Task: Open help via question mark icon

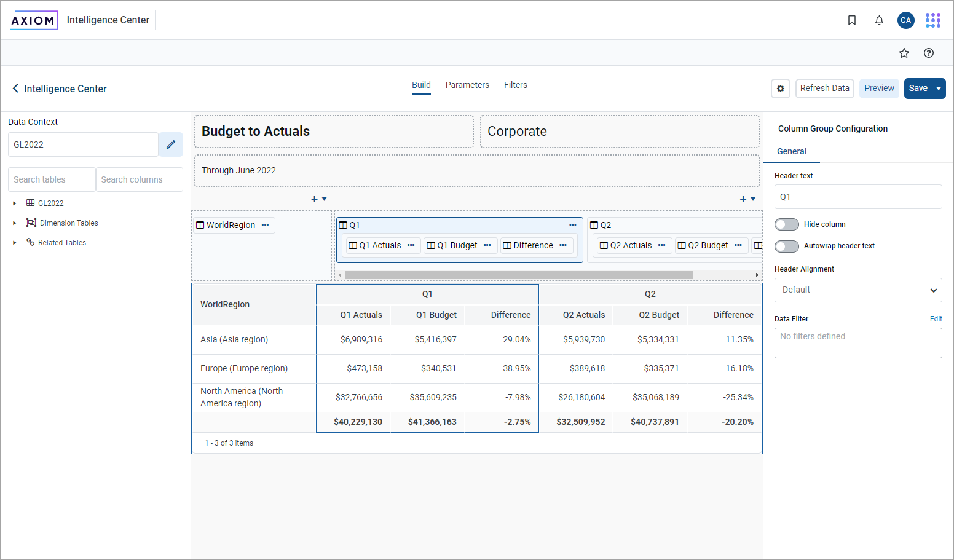Action: (x=928, y=53)
